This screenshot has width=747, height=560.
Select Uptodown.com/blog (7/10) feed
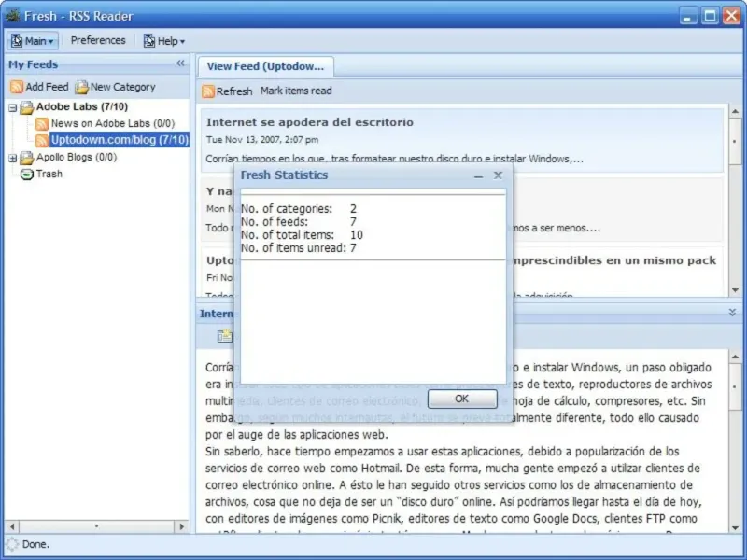pyautogui.click(x=120, y=140)
